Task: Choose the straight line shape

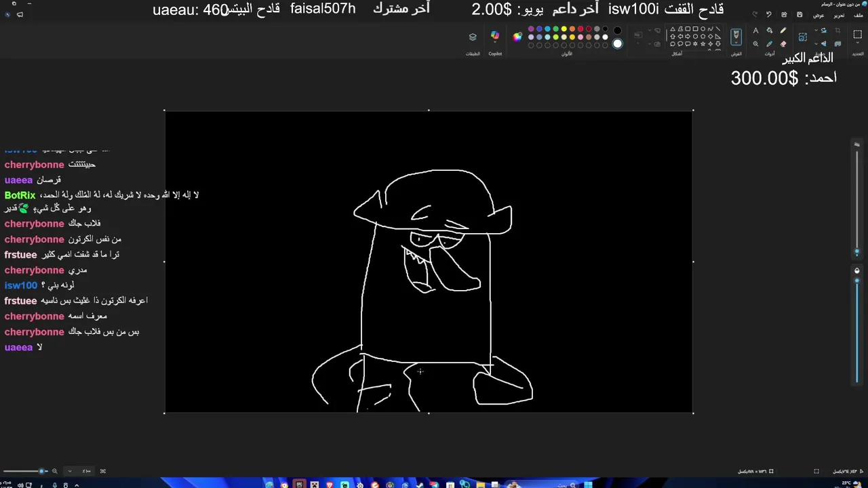Action: [x=718, y=28]
